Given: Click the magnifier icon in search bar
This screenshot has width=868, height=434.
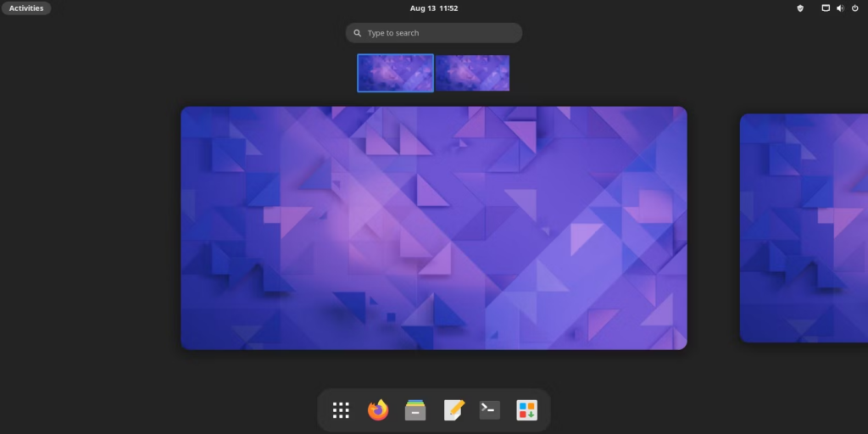Looking at the screenshot, I should tap(358, 33).
